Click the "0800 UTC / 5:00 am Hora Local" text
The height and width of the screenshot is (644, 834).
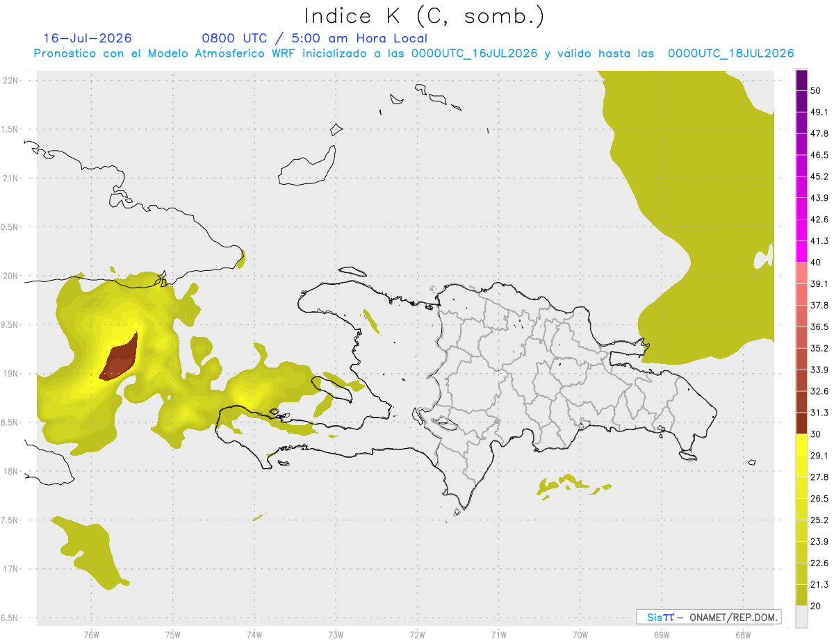pos(314,38)
